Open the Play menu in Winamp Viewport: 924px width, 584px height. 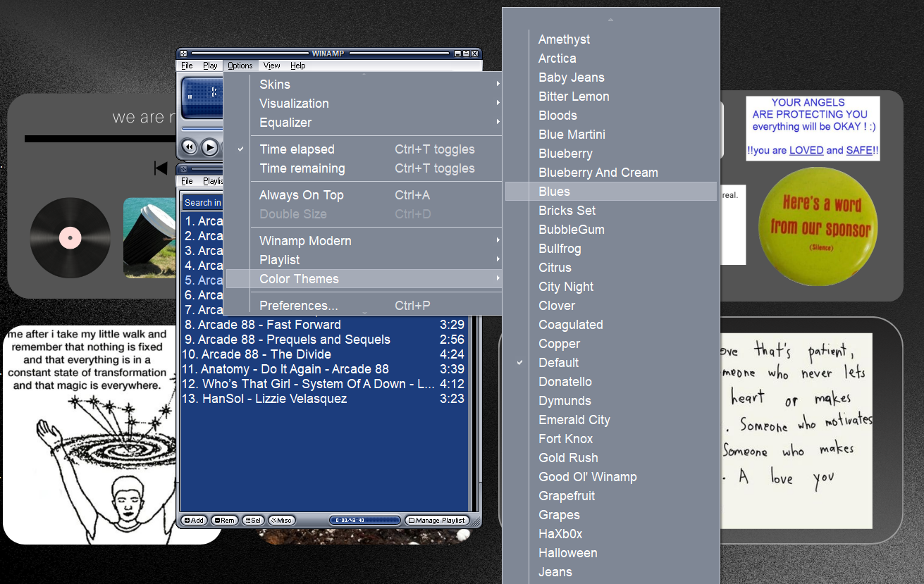pyautogui.click(x=210, y=66)
